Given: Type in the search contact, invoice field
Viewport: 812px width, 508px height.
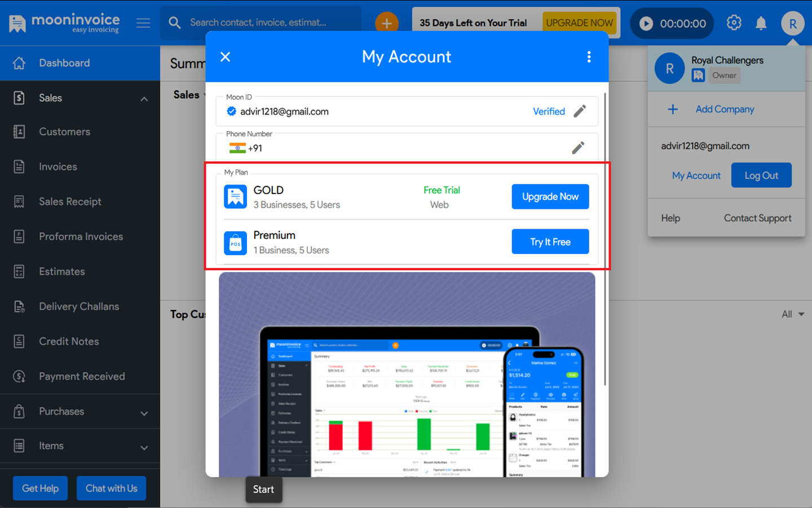Looking at the screenshot, I should coord(265,23).
